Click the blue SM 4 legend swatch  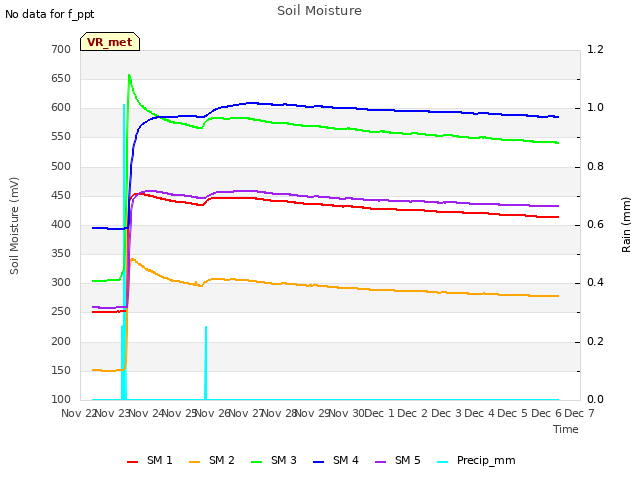coord(319,462)
